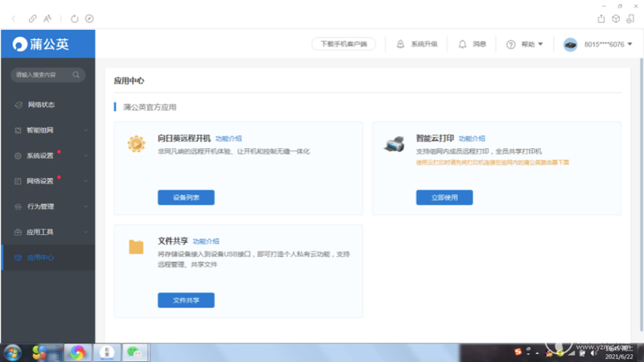Viewport: 644px width, 362px height.
Task: Click the WeChat taskbar icon
Action: [134, 352]
